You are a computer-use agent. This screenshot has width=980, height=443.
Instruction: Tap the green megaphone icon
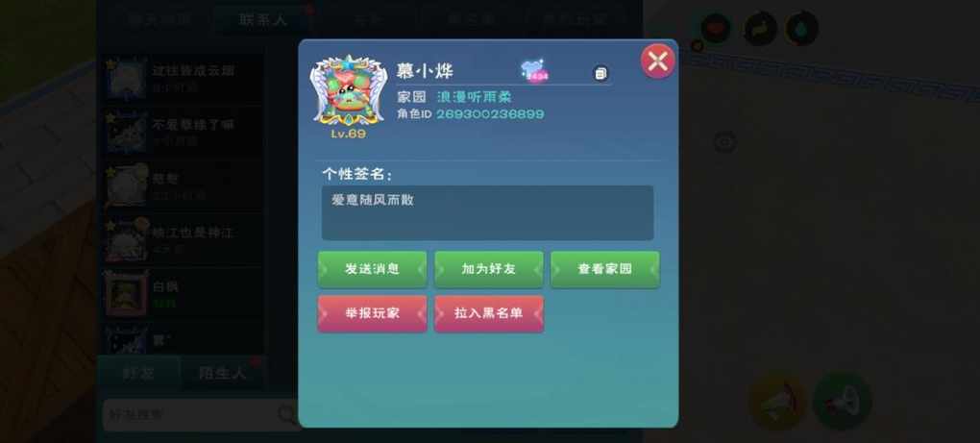(842, 402)
